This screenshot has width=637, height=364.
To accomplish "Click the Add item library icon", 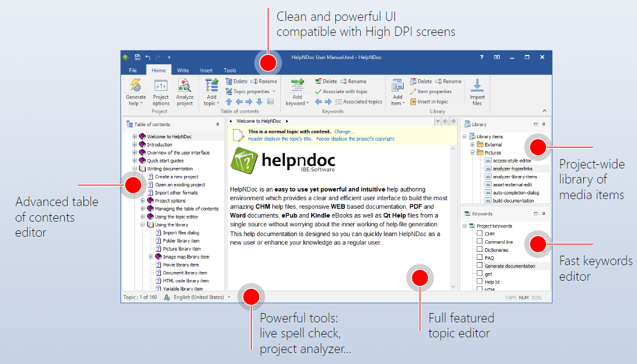I will 397,86.
